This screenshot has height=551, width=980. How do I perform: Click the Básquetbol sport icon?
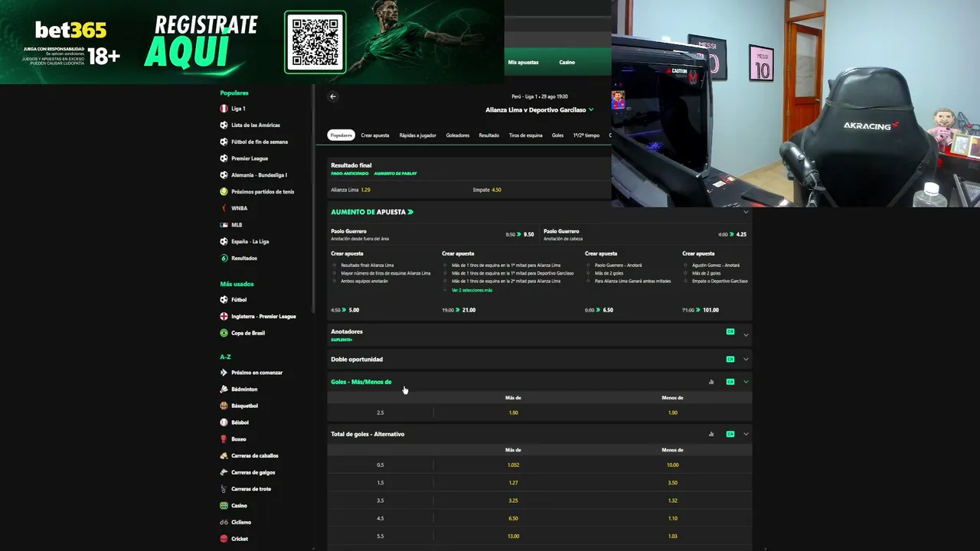coord(224,406)
